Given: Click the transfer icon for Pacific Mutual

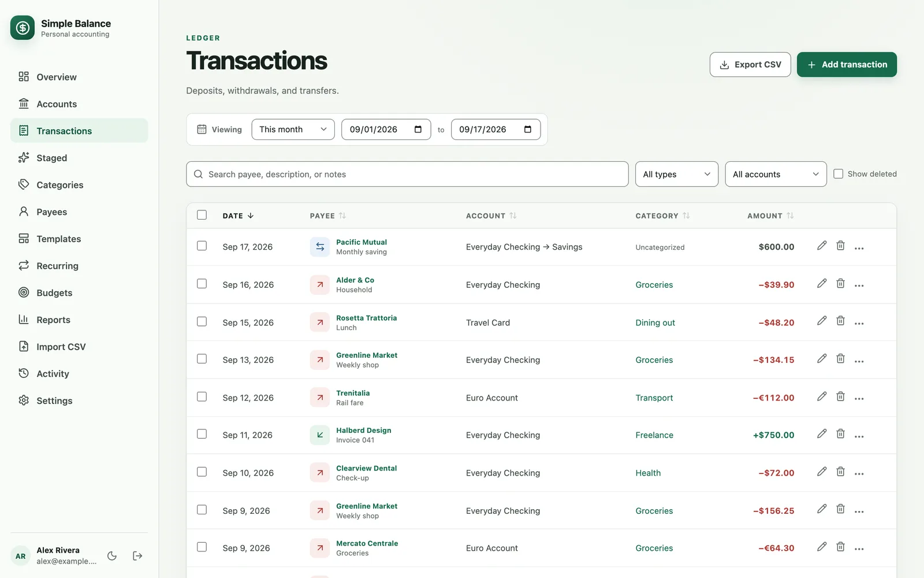Looking at the screenshot, I should click(320, 247).
